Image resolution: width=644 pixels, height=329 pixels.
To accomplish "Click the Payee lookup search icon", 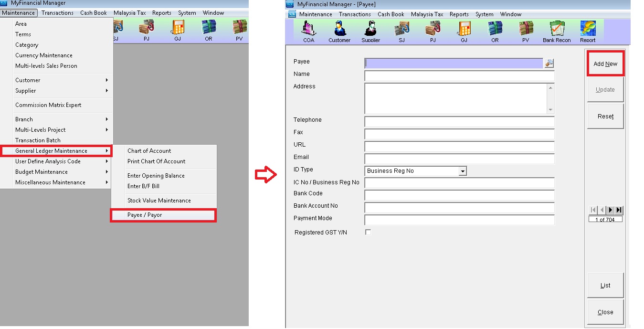I will pos(549,64).
